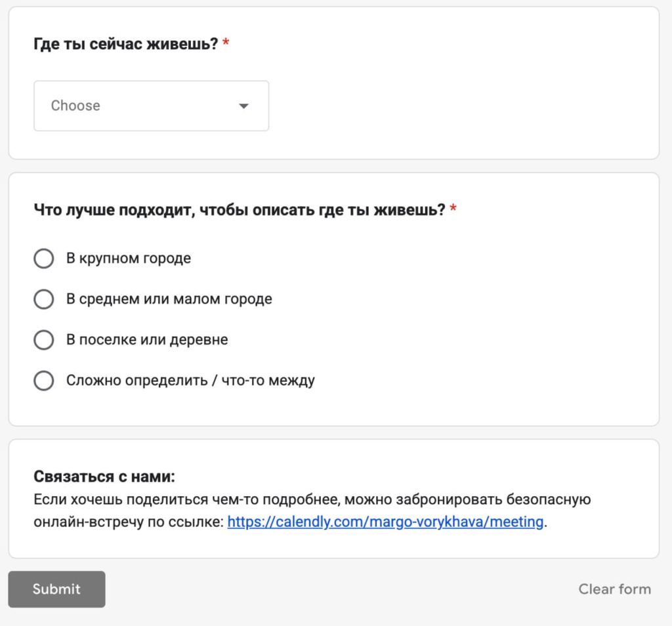Image resolution: width=672 pixels, height=626 pixels.
Task: Open the "Choose" dropdown for current residence
Action: 151,106
